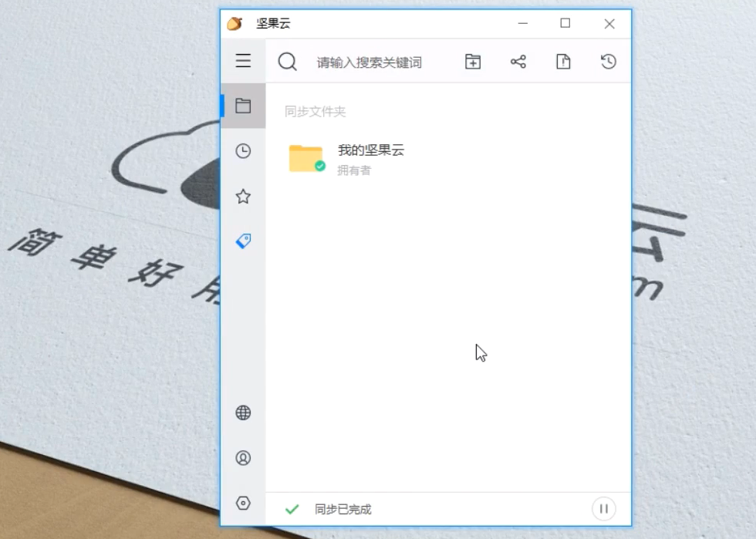Maximize the 坚果云 window
Viewport: 756px width, 539px height.
(565, 23)
